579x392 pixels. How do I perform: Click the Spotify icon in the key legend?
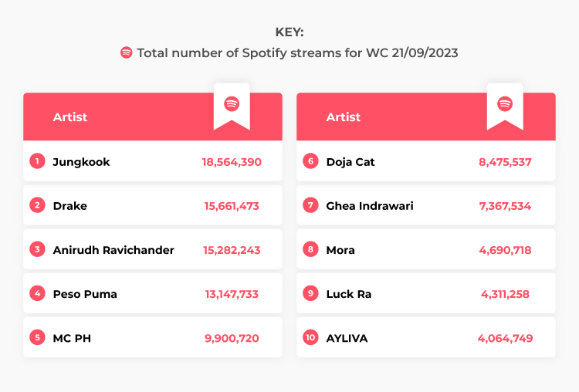coord(127,52)
